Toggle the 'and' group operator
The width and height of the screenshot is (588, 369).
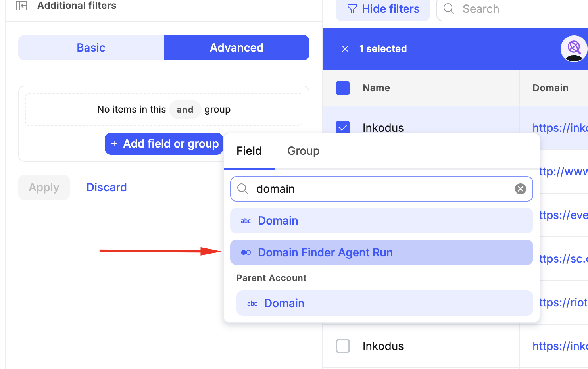pyautogui.click(x=185, y=110)
